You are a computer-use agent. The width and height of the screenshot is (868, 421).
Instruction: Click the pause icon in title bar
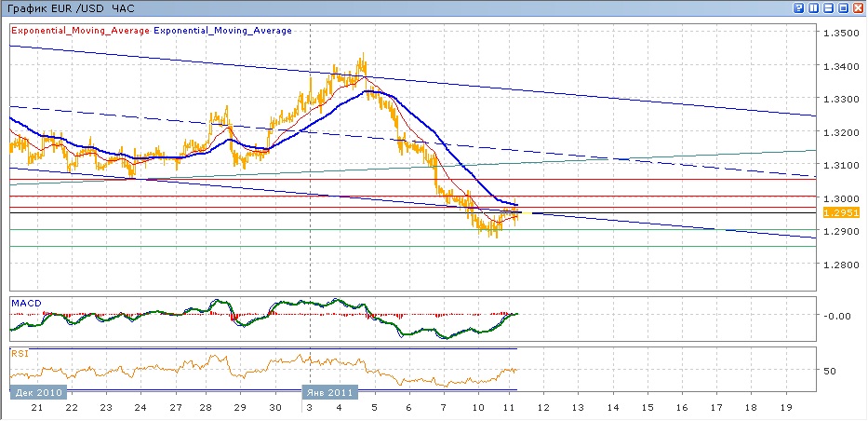(x=814, y=7)
